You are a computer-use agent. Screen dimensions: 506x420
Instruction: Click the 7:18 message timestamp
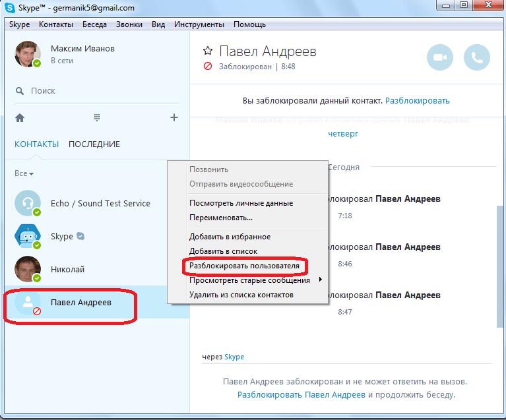point(345,216)
